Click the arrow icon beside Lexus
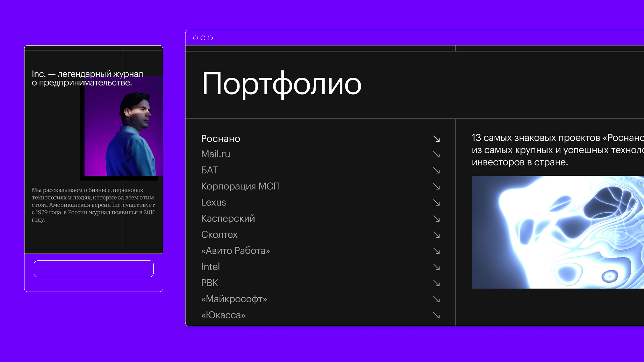Image resolution: width=644 pixels, height=362 pixels. 437,203
